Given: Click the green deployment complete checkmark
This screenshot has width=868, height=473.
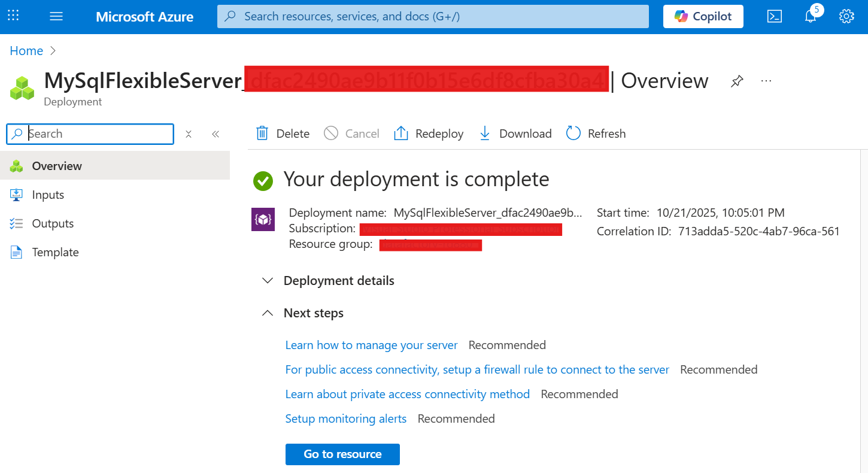Looking at the screenshot, I should tap(263, 181).
